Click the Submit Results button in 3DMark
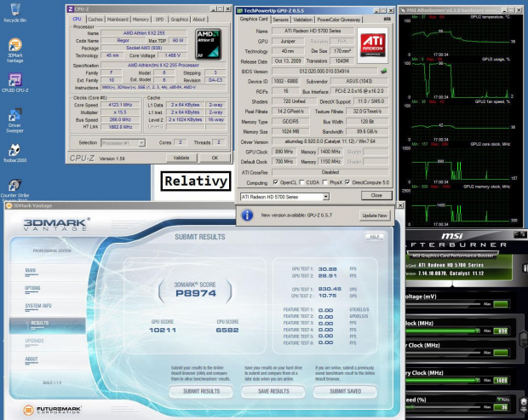Viewport: 528px width, 420px height. 201,391
